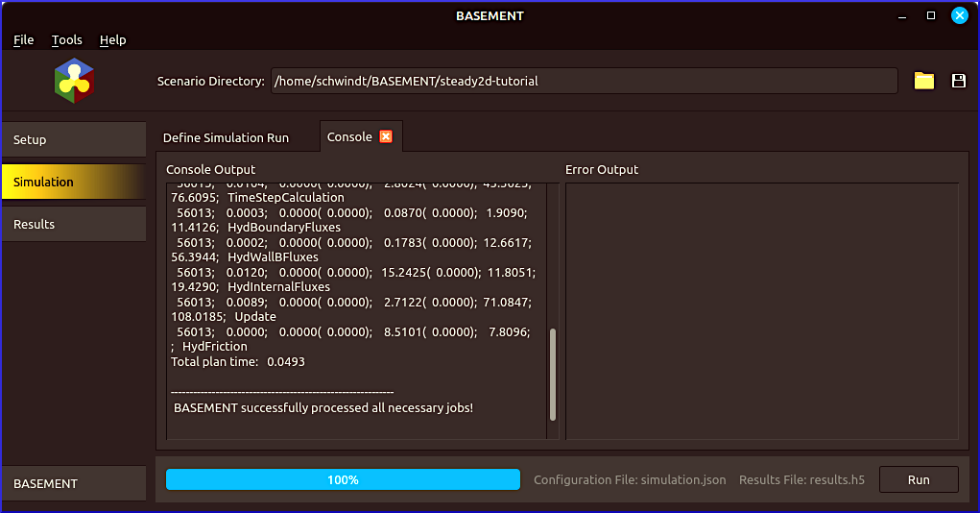Minimize the BASEMENT window
This screenshot has width=980, height=513.
[901, 15]
